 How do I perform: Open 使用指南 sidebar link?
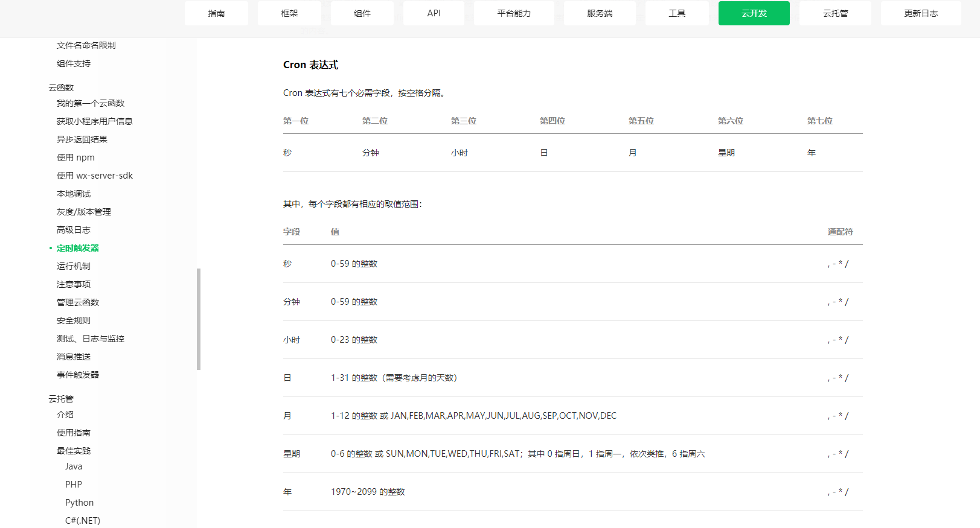click(74, 433)
